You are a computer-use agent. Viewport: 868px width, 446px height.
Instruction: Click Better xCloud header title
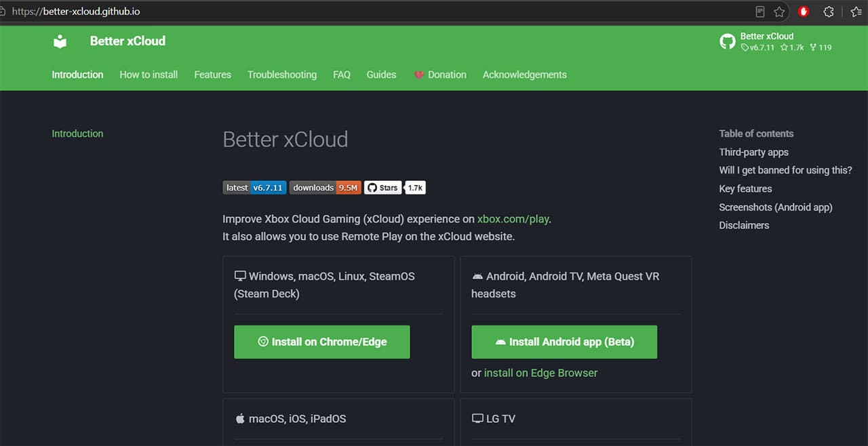point(127,41)
